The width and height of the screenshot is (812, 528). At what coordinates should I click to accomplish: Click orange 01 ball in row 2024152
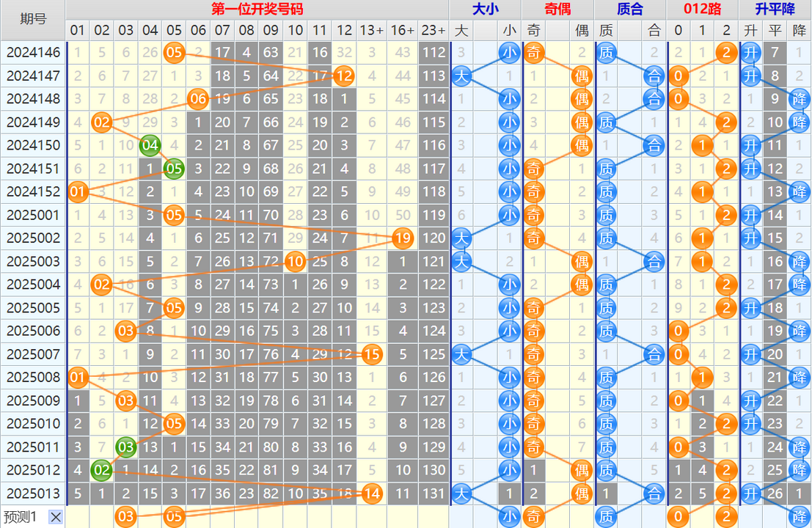(78, 191)
